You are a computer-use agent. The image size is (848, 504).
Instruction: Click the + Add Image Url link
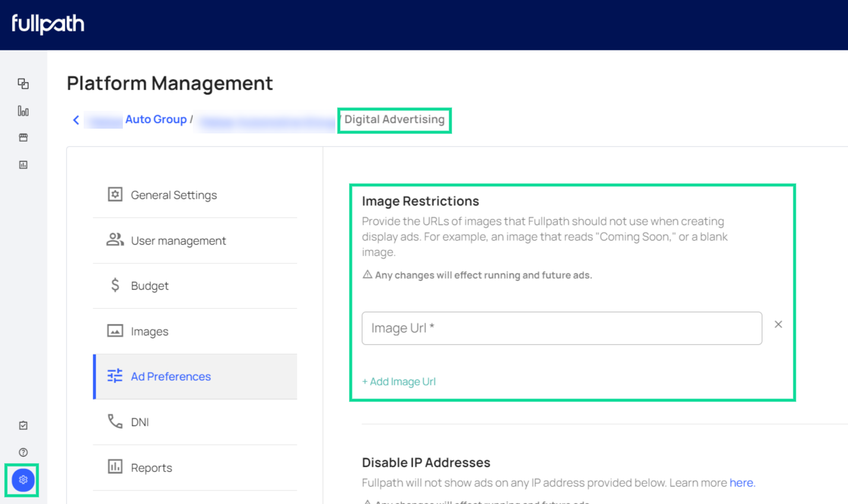pos(399,382)
